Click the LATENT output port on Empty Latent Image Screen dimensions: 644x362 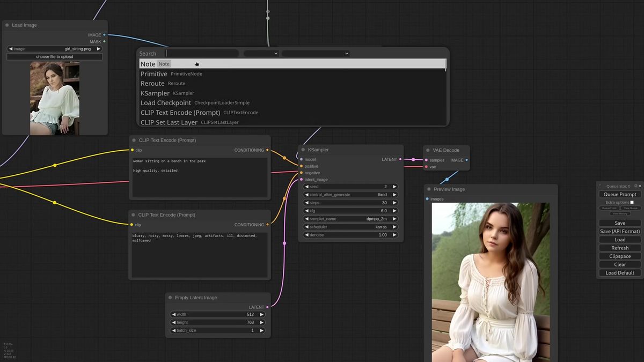(x=268, y=307)
